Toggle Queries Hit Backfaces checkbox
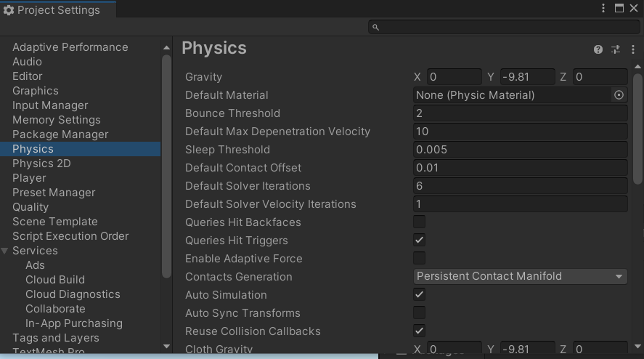The image size is (644, 359). point(420,222)
